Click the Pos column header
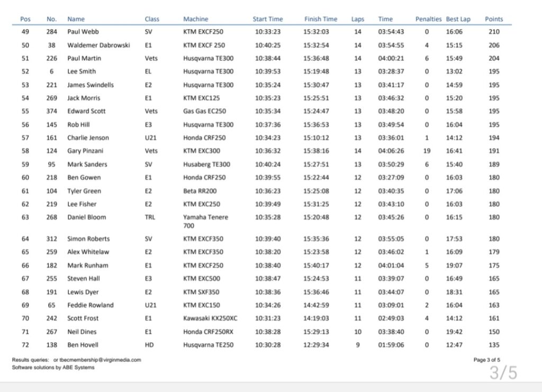Viewport: 542px width, 392px height. click(x=25, y=19)
